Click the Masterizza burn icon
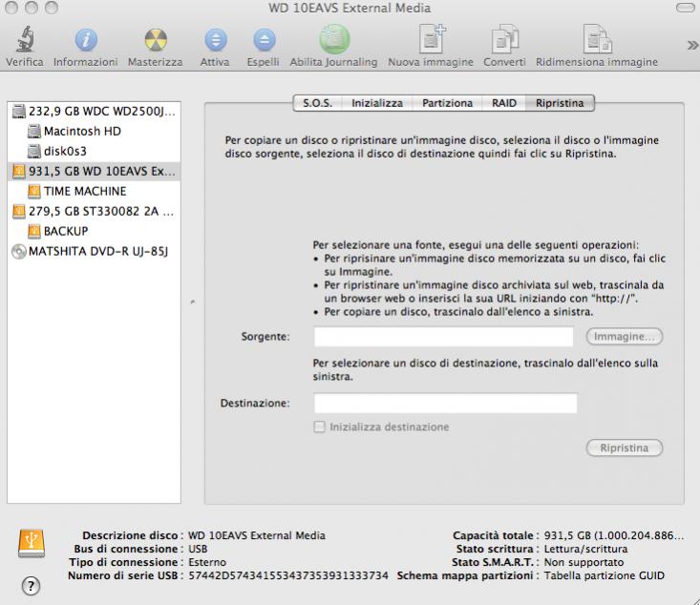700x605 pixels. [x=156, y=40]
